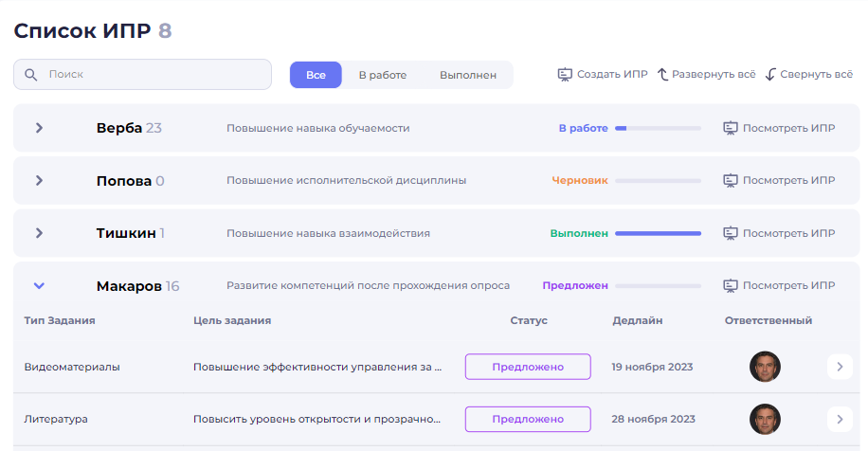868x451 pixels.
Task: Click the Свернуть всё arrow icon
Action: [x=770, y=75]
